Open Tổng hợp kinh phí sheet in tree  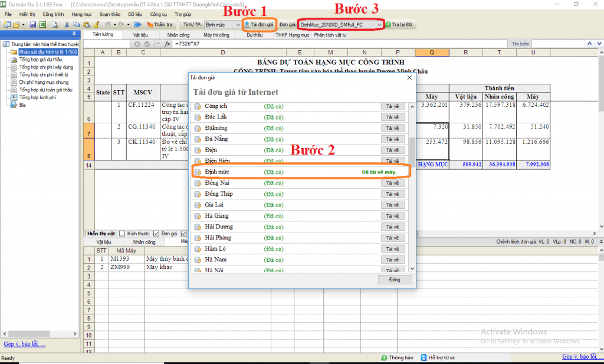pos(40,97)
